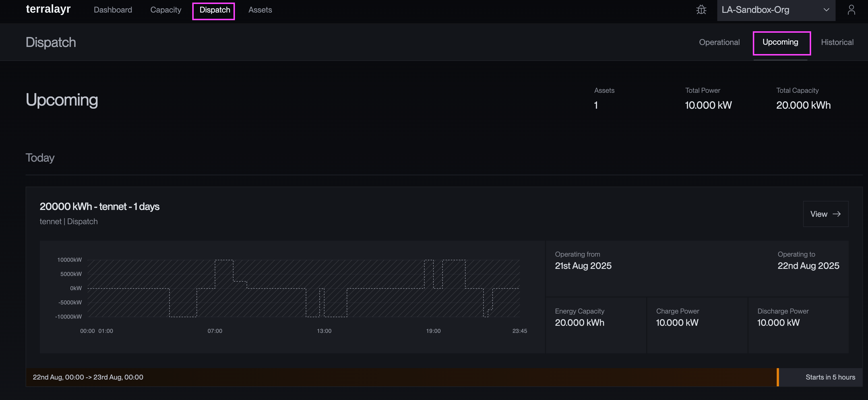This screenshot has width=868, height=400.
Task: Select the Upcoming tab
Action: (x=780, y=42)
